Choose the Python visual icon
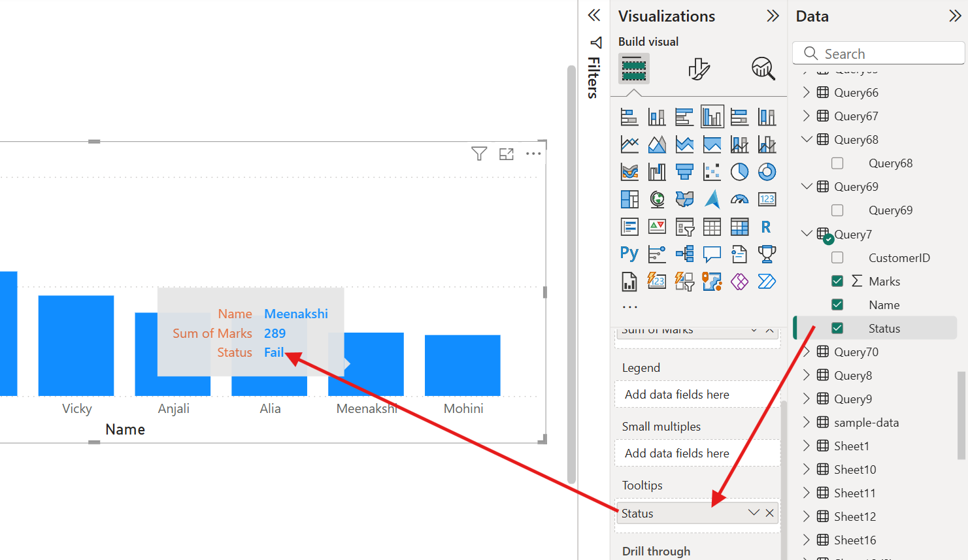The width and height of the screenshot is (968, 560). (629, 254)
